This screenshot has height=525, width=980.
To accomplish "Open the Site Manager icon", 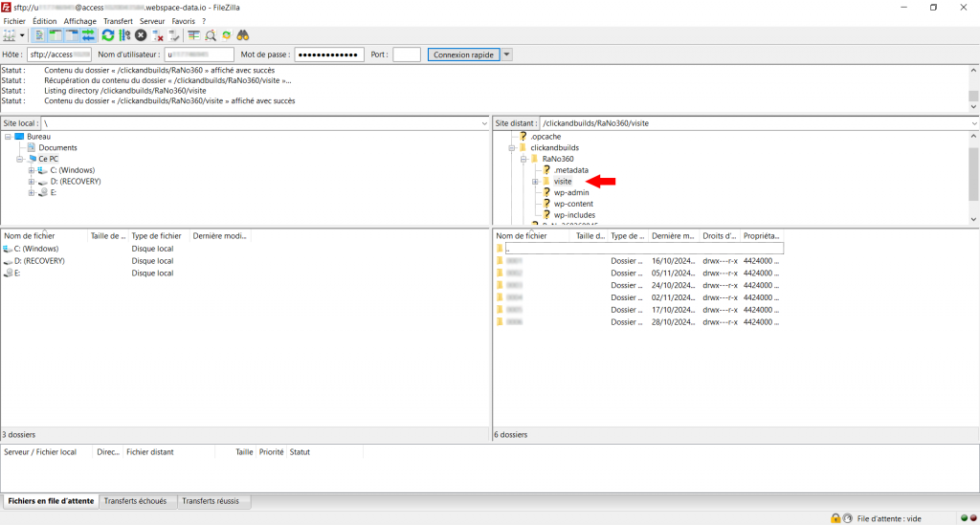I will click(11, 35).
